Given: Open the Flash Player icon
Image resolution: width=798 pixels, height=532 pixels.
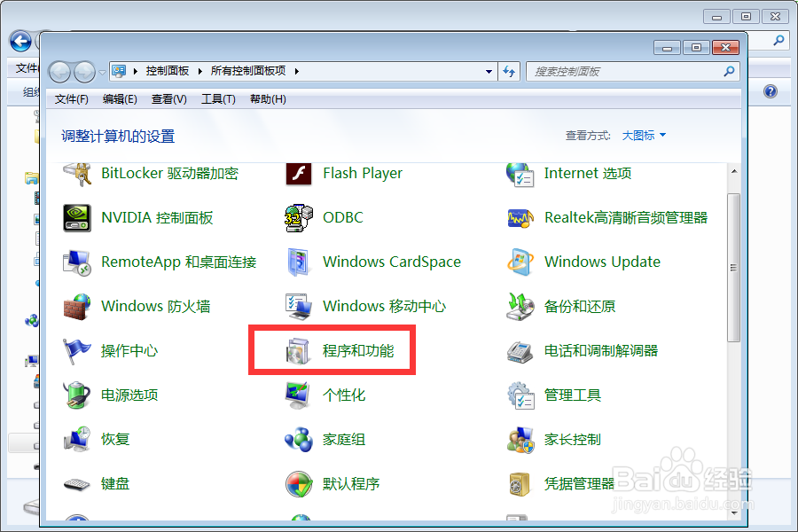Looking at the screenshot, I should (x=299, y=174).
